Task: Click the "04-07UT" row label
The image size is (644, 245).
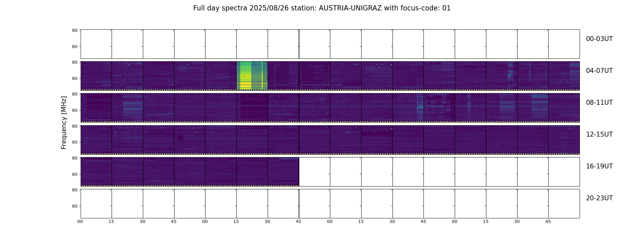Action: tap(599, 71)
